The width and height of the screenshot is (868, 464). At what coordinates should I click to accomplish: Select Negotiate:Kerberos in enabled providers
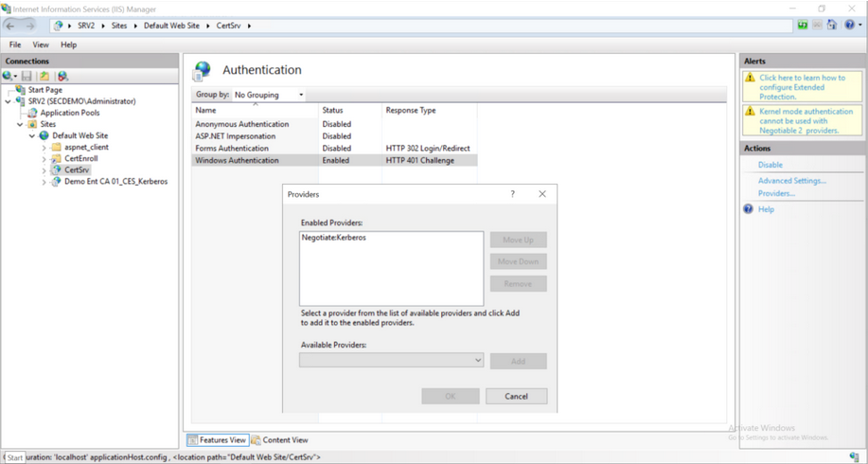coord(334,238)
